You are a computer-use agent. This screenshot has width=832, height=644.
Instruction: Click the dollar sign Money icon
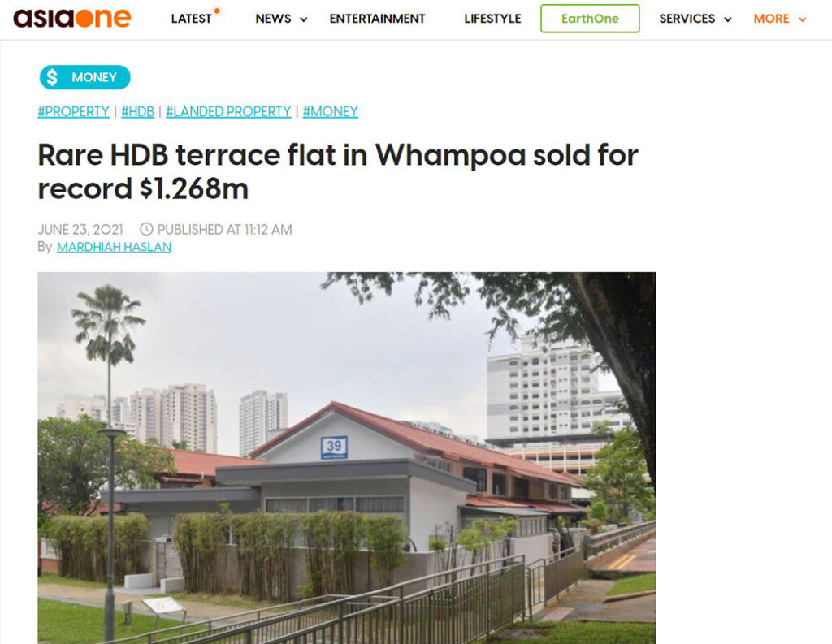coord(52,77)
